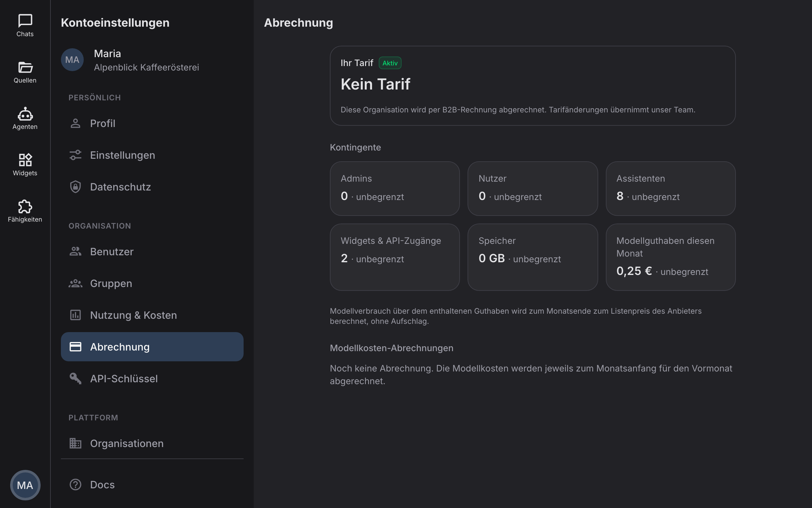Click the Kontingente section heading
The width and height of the screenshot is (812, 508).
355,148
